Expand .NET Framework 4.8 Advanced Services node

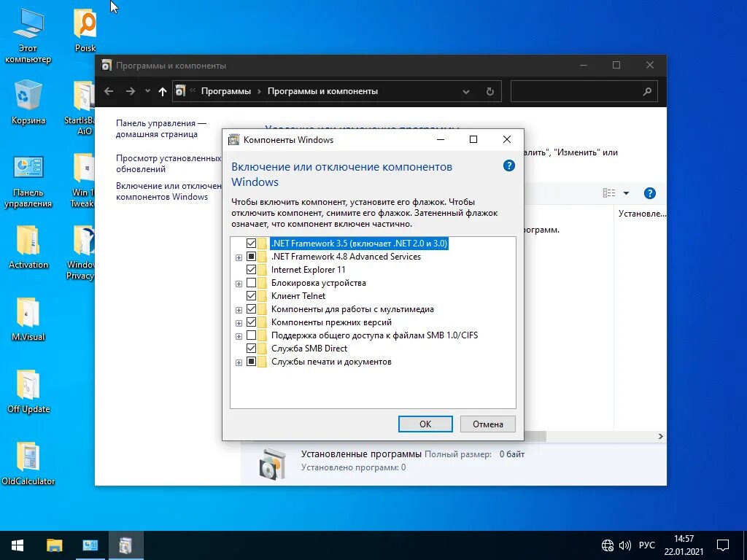click(239, 257)
